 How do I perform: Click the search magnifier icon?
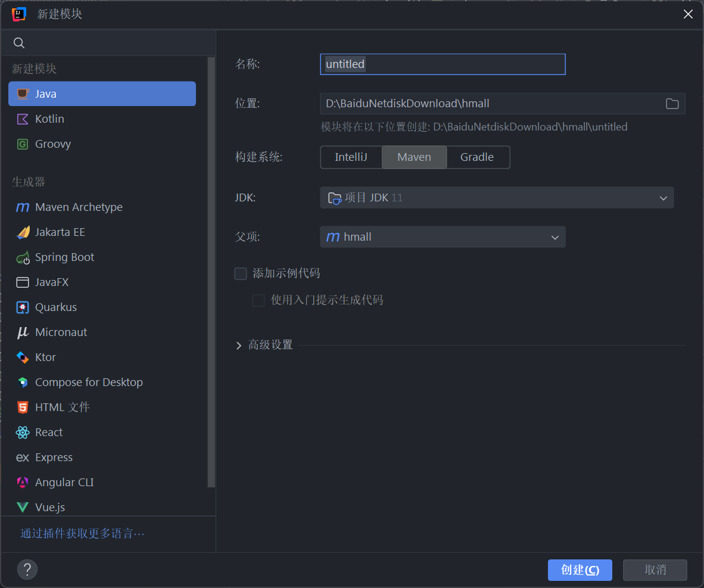(19, 43)
